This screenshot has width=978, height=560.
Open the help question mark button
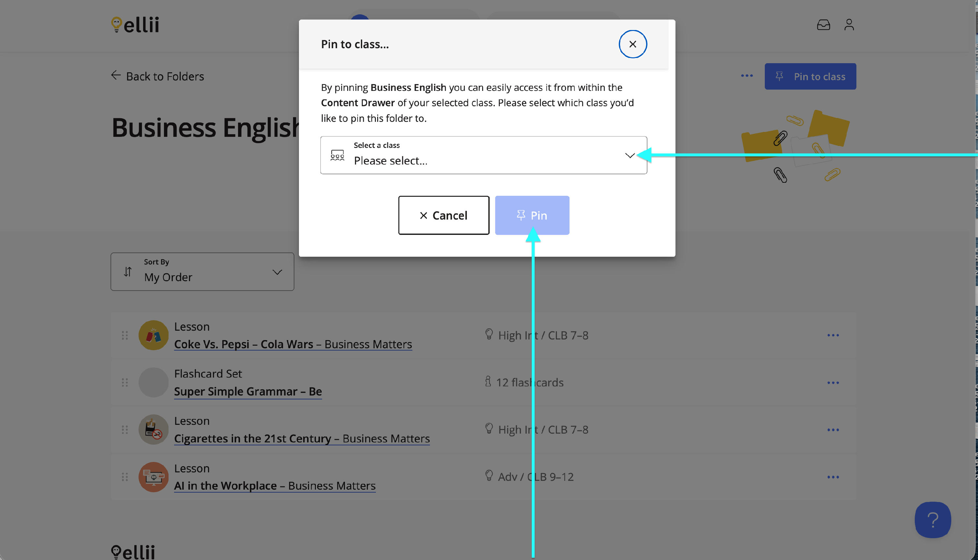(x=932, y=520)
